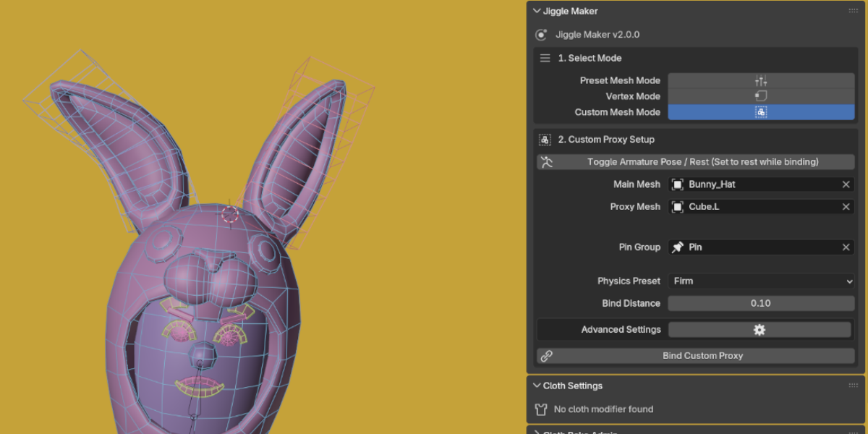
Task: Click the Jiggle Maker addon logo icon
Action: pyautogui.click(x=540, y=34)
